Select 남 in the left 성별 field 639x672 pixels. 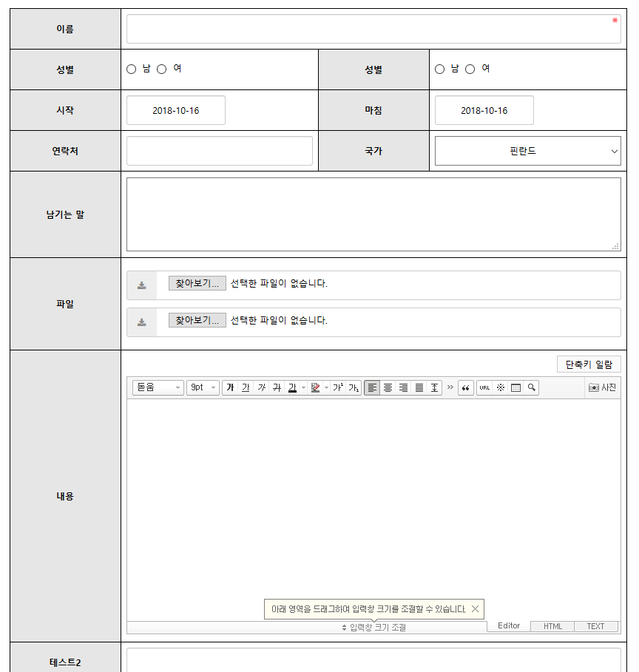point(131,69)
